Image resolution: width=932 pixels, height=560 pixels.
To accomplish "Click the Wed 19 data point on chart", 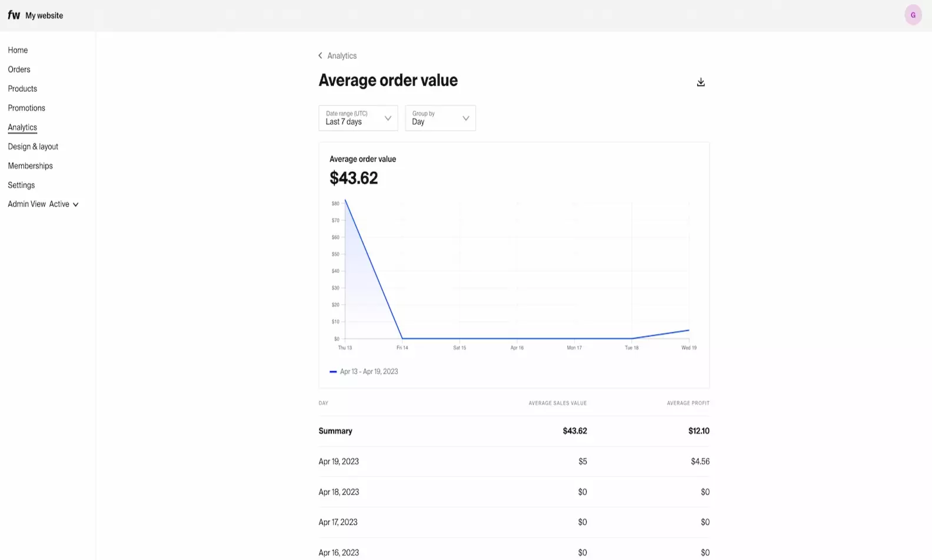I will tap(688, 330).
